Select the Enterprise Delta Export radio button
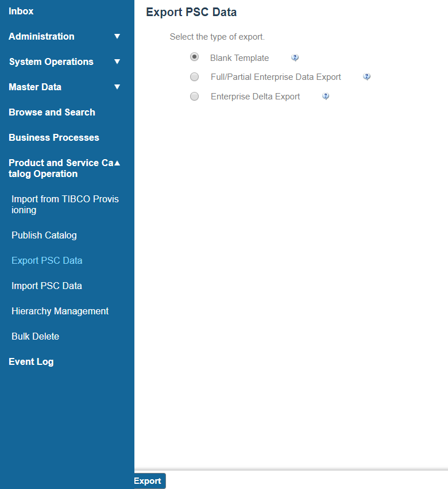This screenshot has width=448, height=489. 194,97
